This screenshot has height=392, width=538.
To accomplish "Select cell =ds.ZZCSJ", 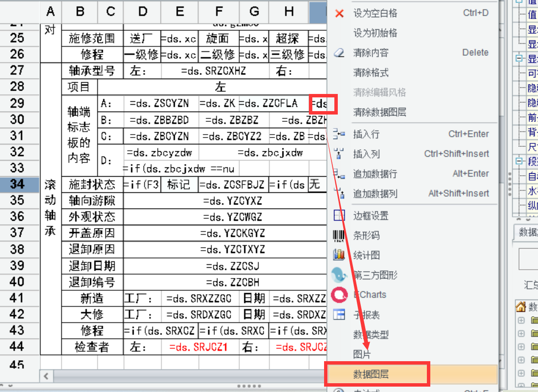I will 225,266.
